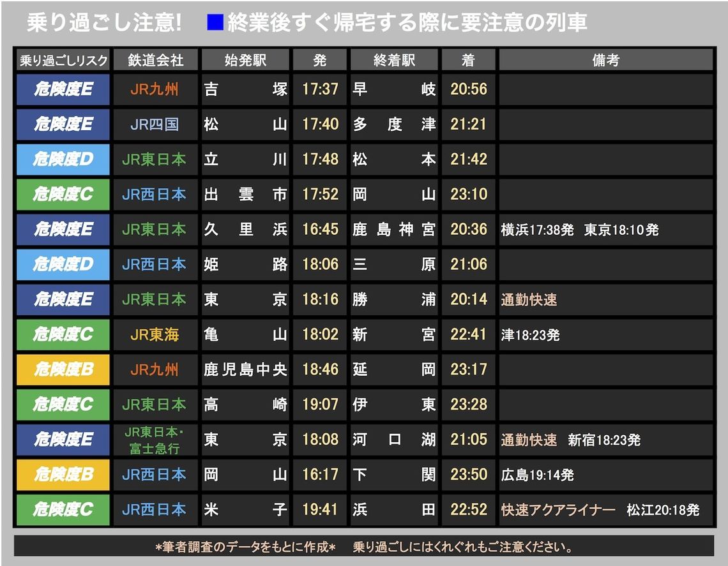Screen dimensions: 728x566
Task: Click the destination 勝浦
Action: 394,299
